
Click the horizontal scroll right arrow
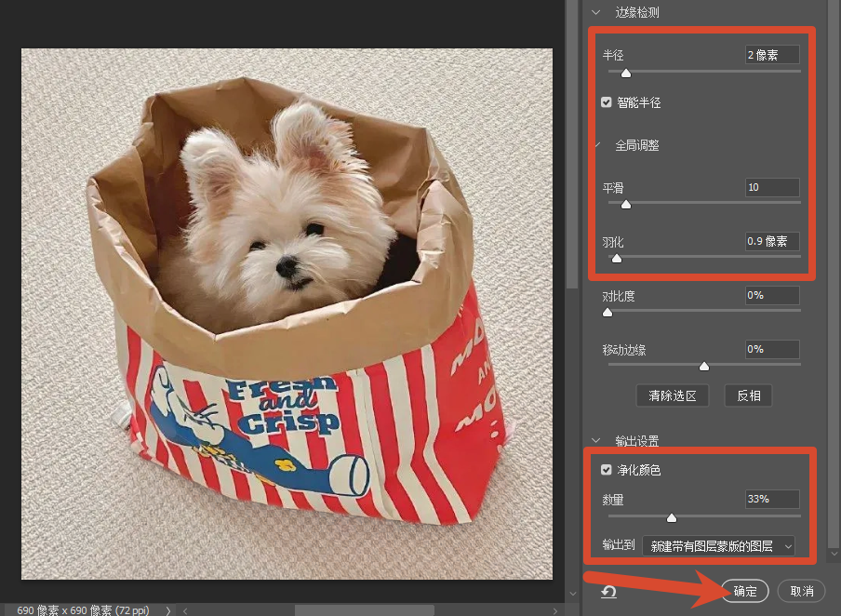(x=555, y=610)
